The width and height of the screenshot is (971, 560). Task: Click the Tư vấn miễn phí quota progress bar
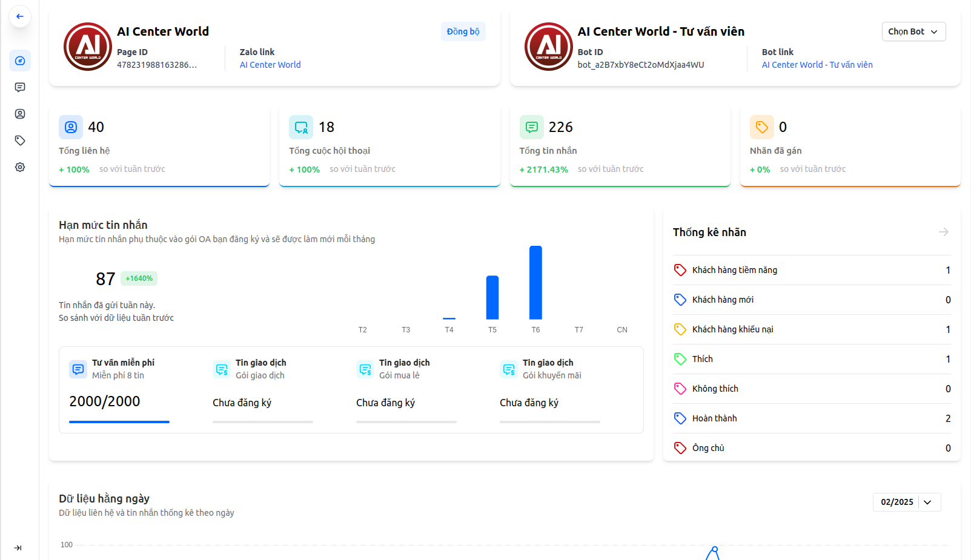pos(119,421)
